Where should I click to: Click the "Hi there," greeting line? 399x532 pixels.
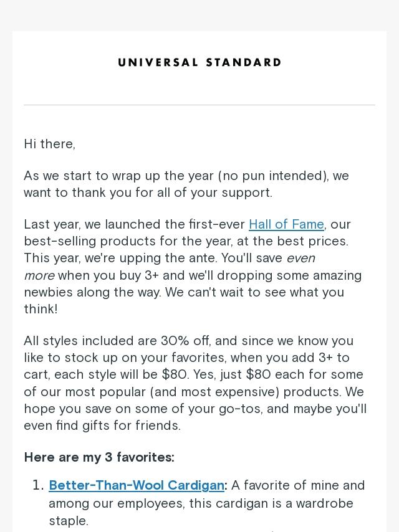50,144
